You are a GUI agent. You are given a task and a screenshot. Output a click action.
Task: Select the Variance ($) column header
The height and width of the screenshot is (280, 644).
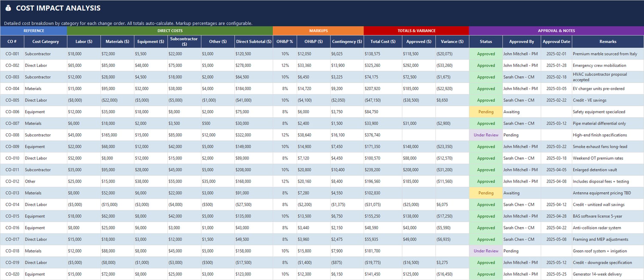(x=452, y=42)
